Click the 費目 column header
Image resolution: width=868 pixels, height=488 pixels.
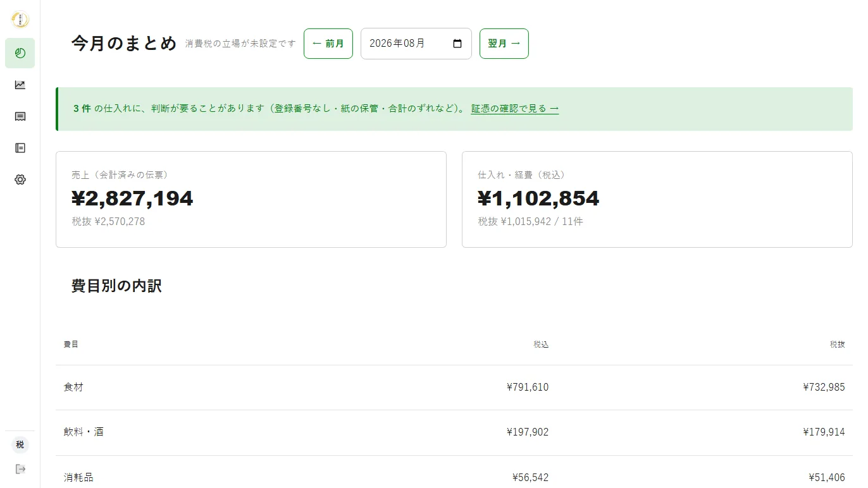(71, 345)
